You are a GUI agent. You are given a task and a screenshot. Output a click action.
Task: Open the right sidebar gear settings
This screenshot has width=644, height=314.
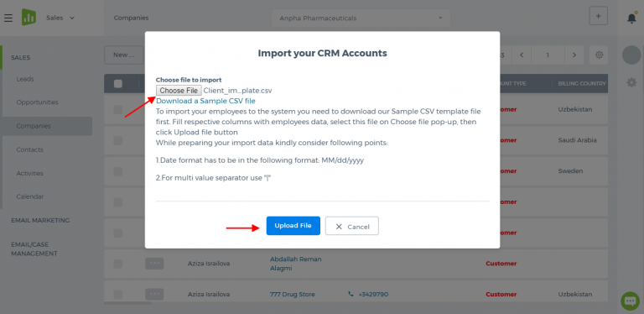tap(631, 82)
